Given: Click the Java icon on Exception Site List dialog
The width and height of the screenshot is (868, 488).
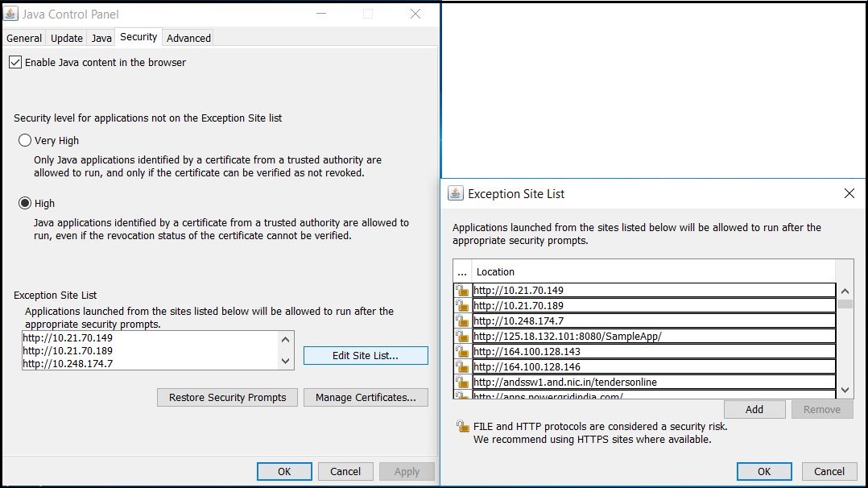Looking at the screenshot, I should coord(456,193).
